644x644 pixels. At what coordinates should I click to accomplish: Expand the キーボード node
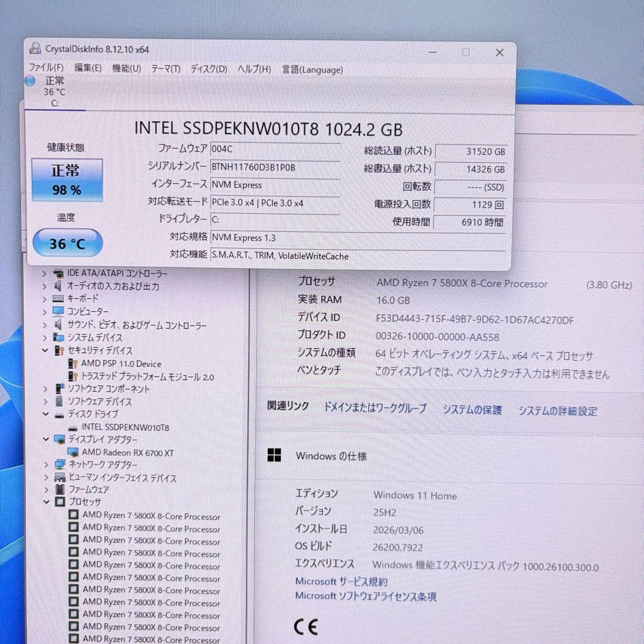pyautogui.click(x=44, y=299)
